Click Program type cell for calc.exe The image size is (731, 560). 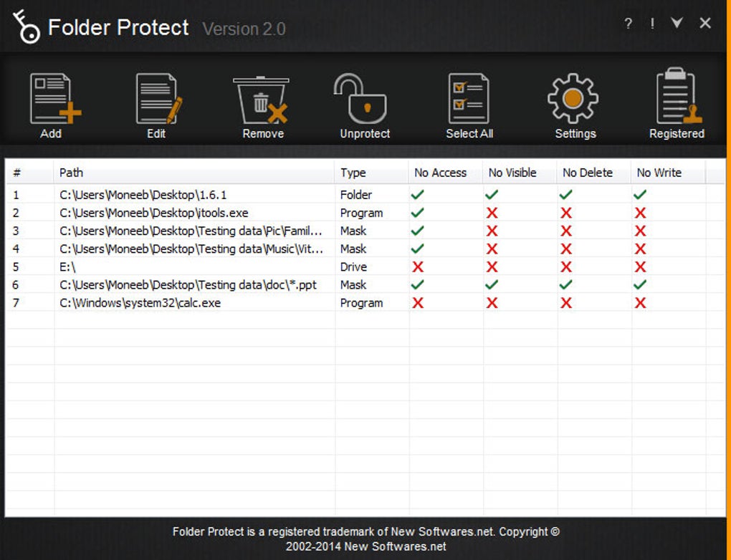point(361,303)
